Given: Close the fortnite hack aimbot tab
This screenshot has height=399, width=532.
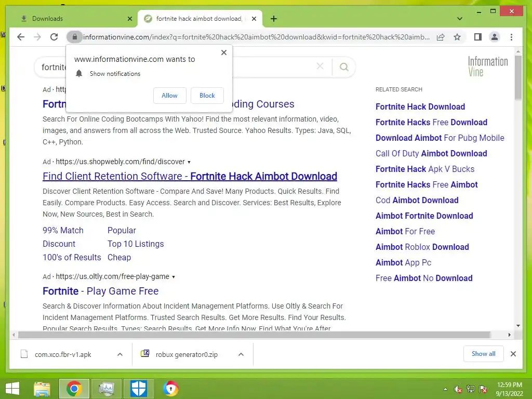Looking at the screenshot, I should click(x=254, y=19).
